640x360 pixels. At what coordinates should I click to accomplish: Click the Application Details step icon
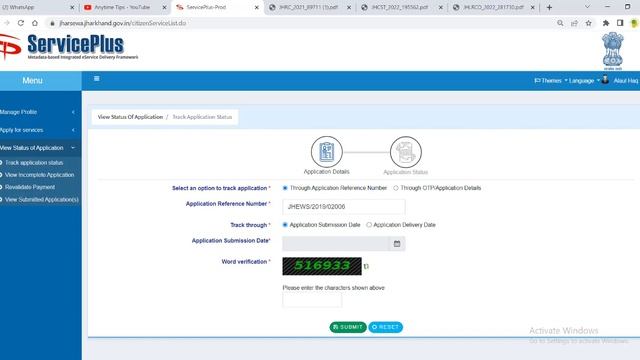pos(327,152)
